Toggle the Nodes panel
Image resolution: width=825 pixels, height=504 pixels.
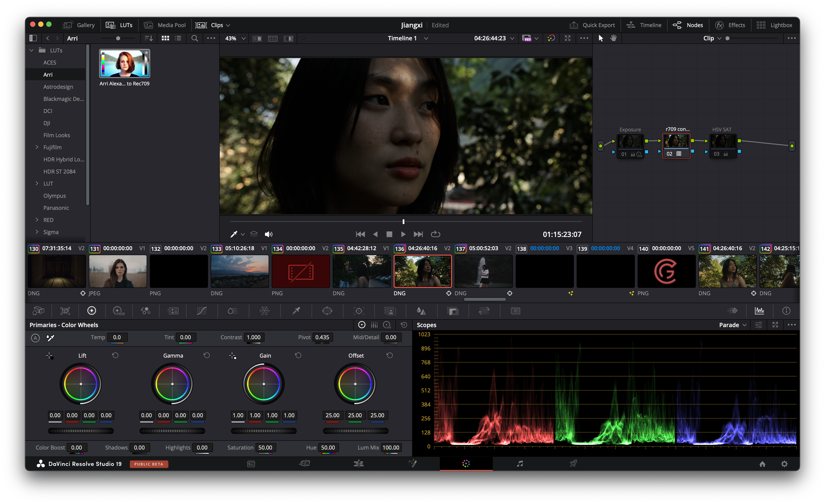click(687, 25)
